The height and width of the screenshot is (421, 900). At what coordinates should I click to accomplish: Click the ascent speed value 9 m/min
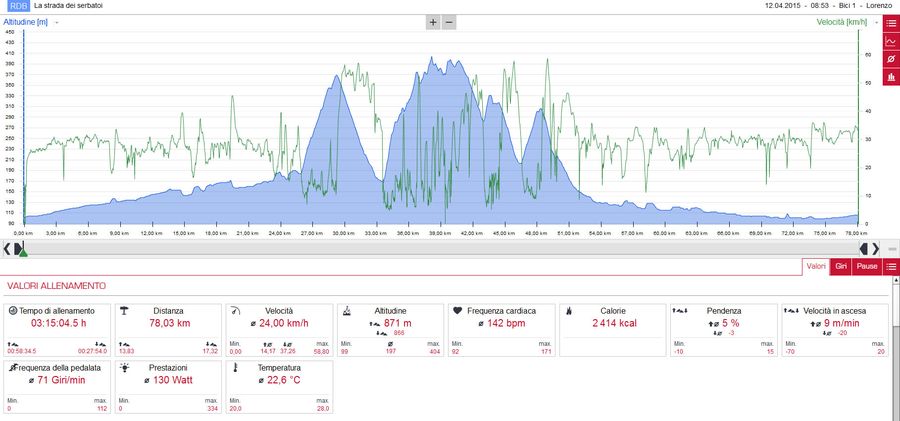842,323
